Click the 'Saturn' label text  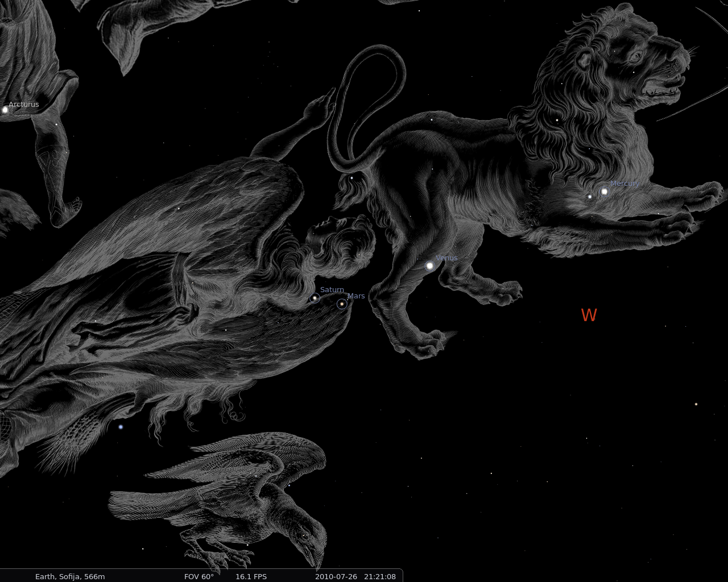pos(332,290)
